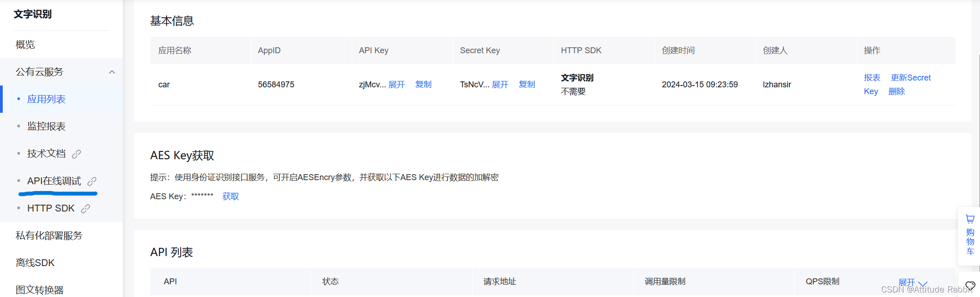The width and height of the screenshot is (980, 297).
Task: Click 更新Secret Key link
Action: coord(910,78)
